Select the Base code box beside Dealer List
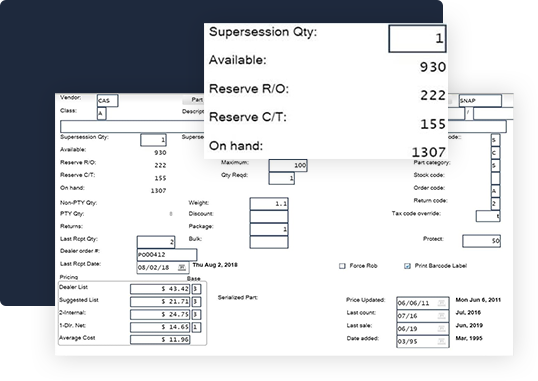Viewport: 538px width, 381px height. click(196, 289)
